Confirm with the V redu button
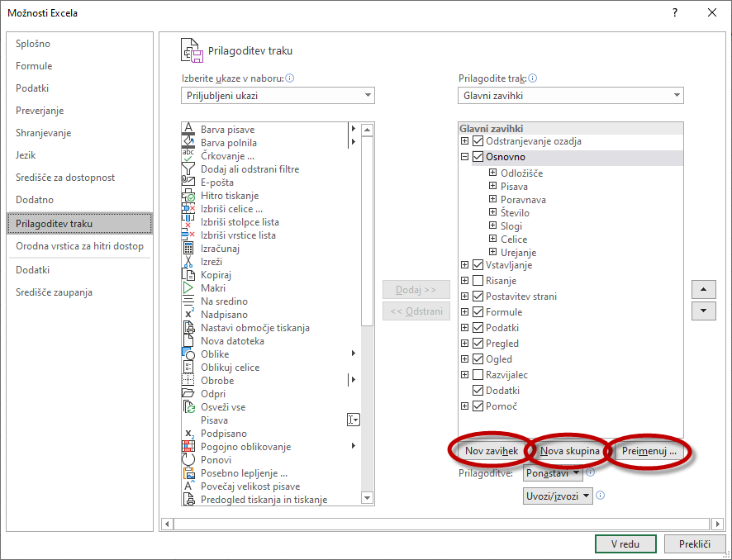 625,543
